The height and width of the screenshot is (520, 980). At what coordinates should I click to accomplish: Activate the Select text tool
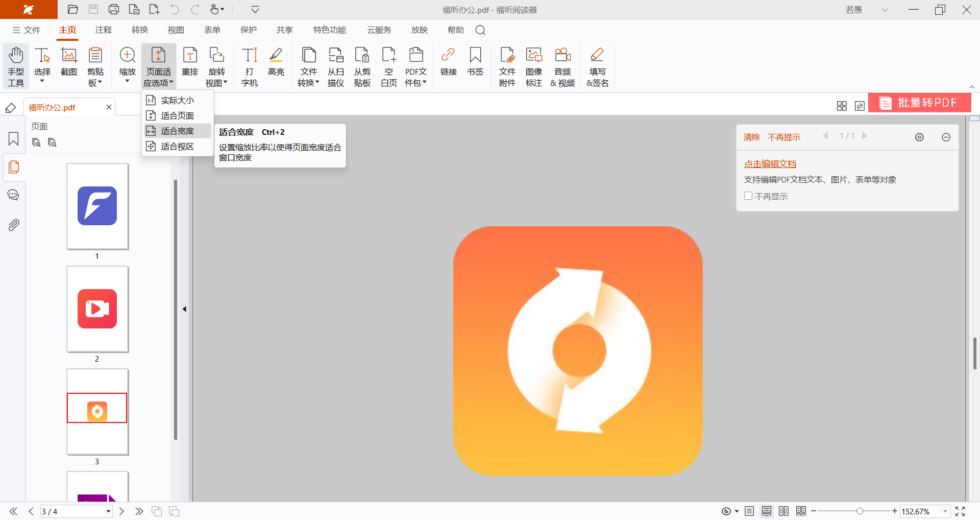(42, 66)
